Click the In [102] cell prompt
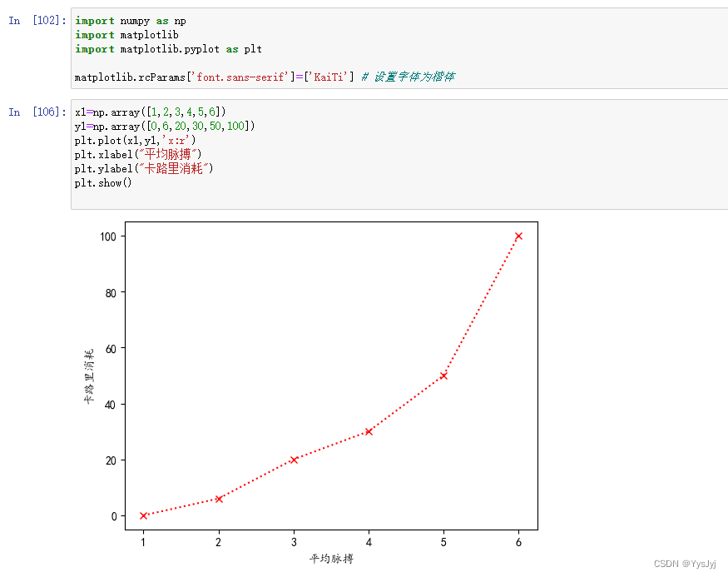The width and height of the screenshot is (728, 577). 37,21
